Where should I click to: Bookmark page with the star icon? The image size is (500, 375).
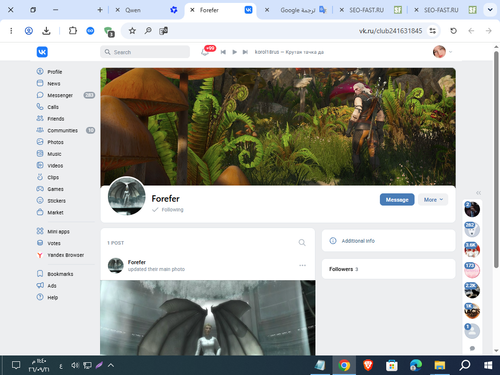[x=132, y=31]
